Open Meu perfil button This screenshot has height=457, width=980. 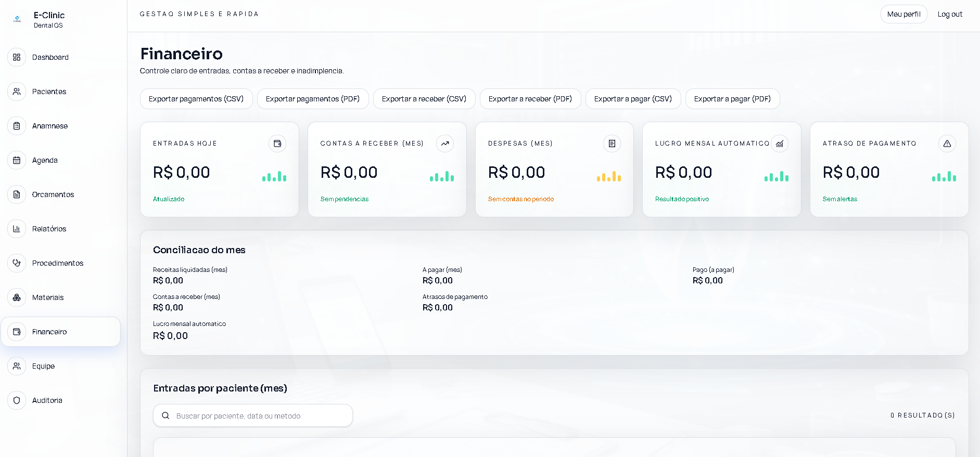(903, 14)
